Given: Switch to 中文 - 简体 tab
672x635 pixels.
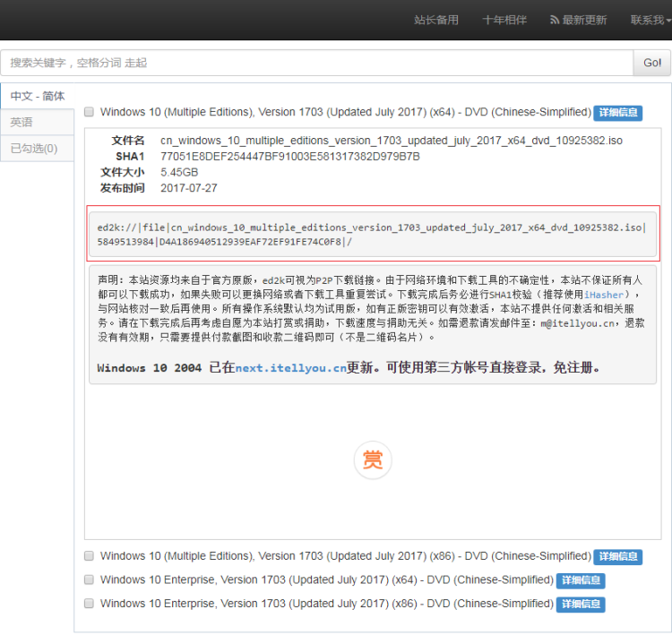Looking at the screenshot, I should coord(38,96).
